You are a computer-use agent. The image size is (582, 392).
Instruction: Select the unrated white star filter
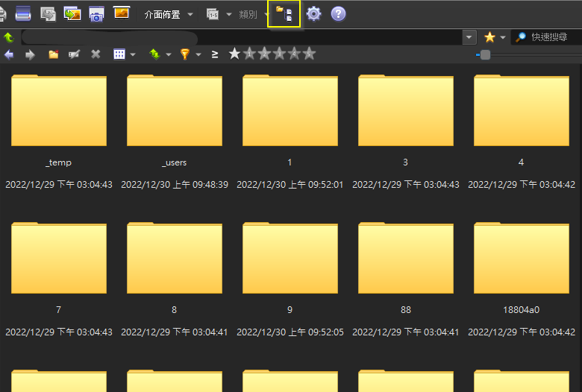(234, 54)
